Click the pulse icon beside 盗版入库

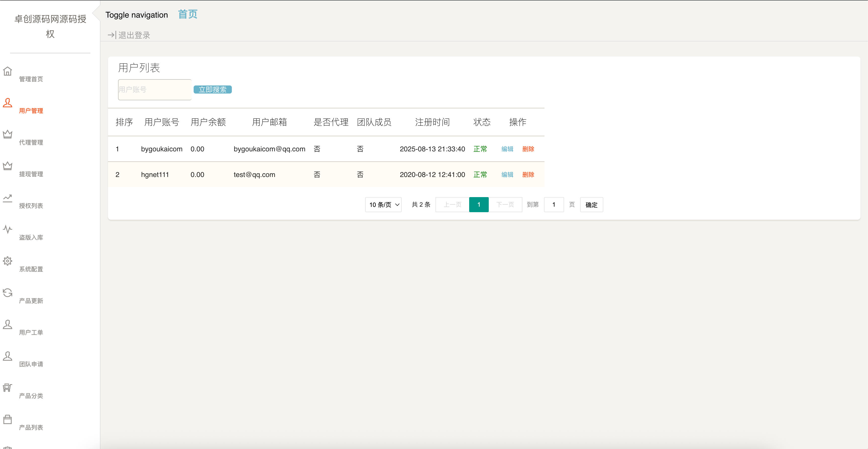pyautogui.click(x=8, y=229)
